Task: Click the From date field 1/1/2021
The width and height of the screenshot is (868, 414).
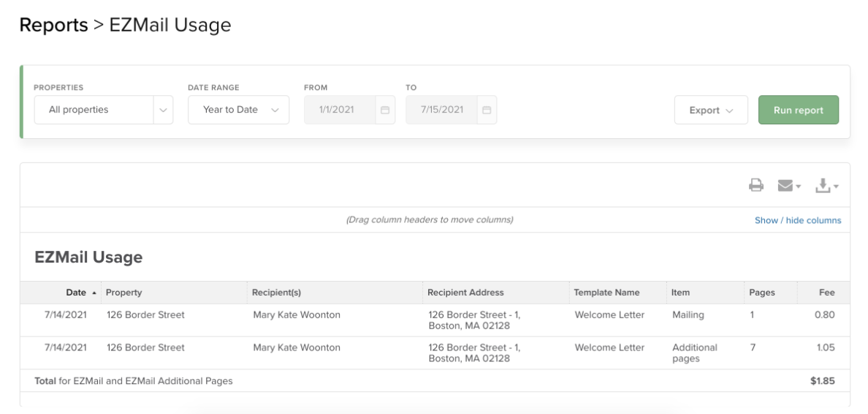Action: [337, 110]
